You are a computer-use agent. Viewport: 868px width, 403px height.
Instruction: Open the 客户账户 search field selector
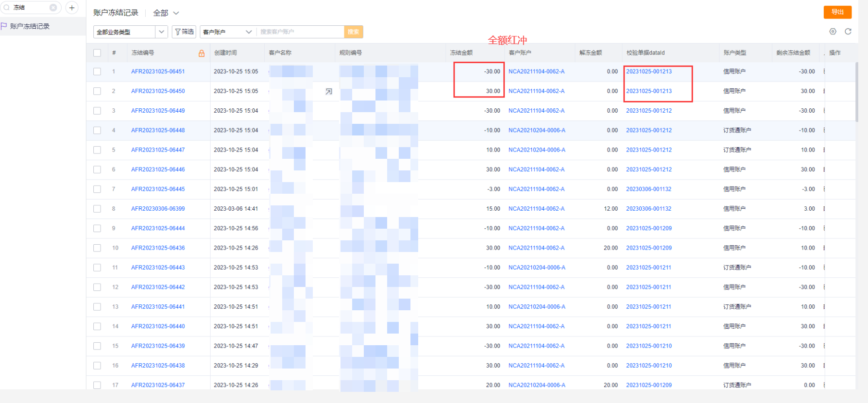tap(227, 32)
